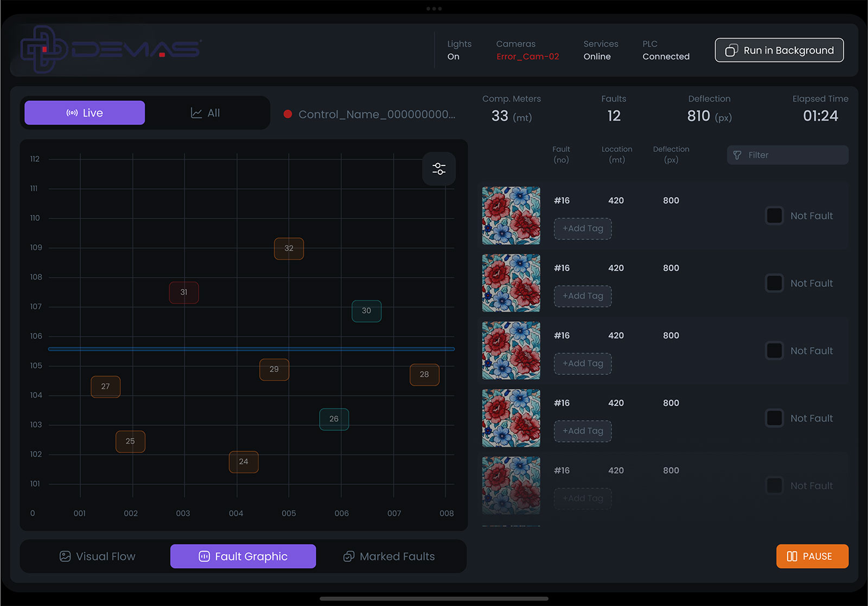Click fault marker 32 on the graph
The height and width of the screenshot is (606, 868).
[289, 248]
